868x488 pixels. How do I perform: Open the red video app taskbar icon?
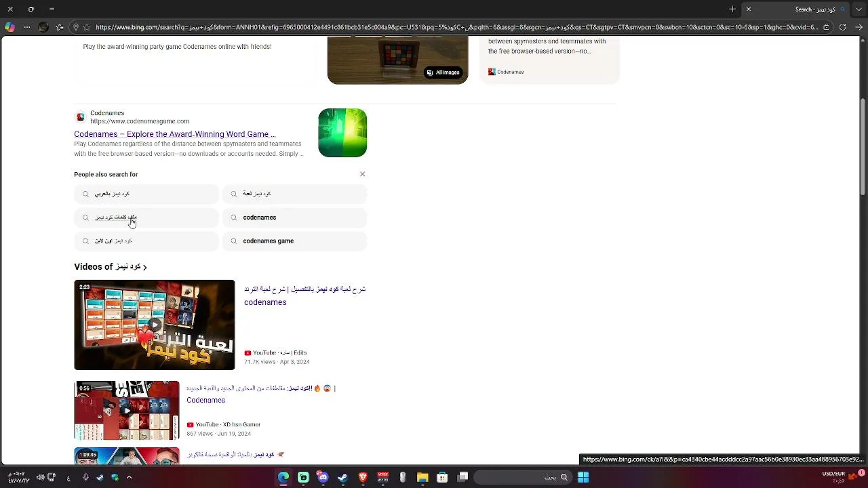[x=383, y=478]
